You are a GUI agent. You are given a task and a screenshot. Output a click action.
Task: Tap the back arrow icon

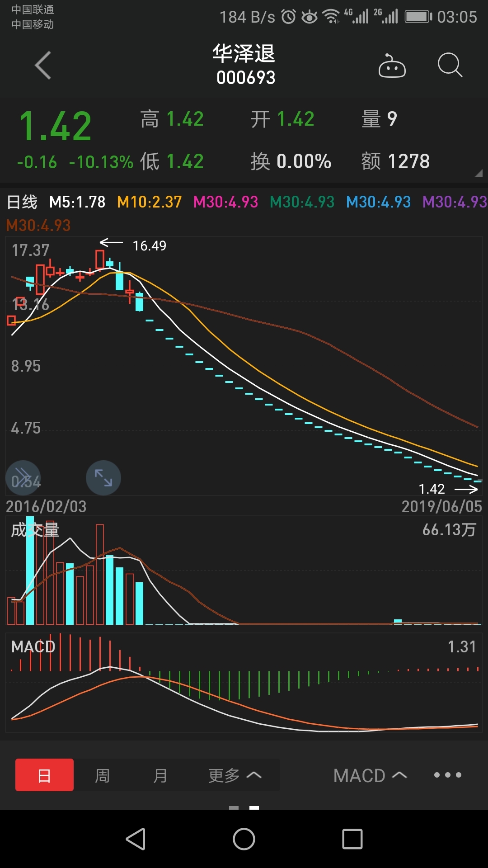[x=43, y=65]
